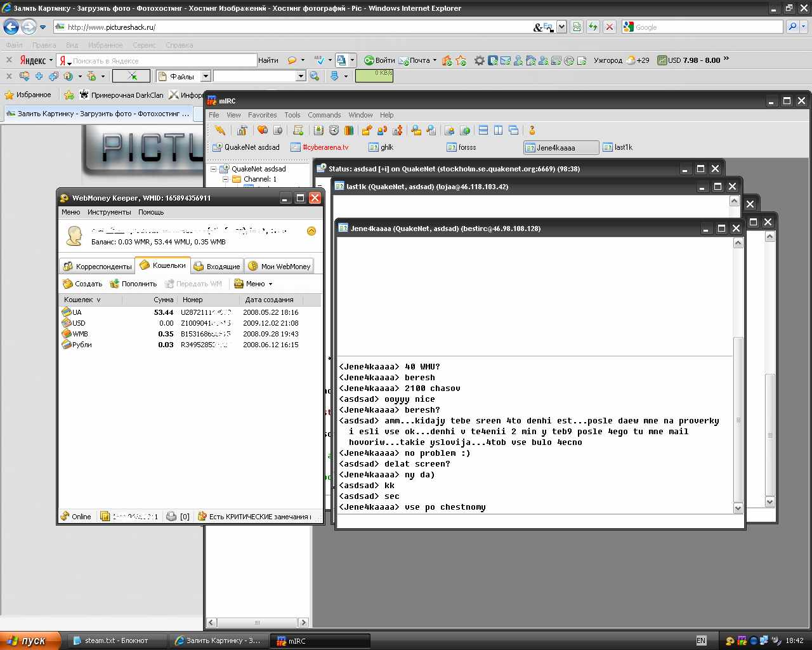812x650 pixels.
Task: Click the Пополнить wallet button
Action: point(133,284)
